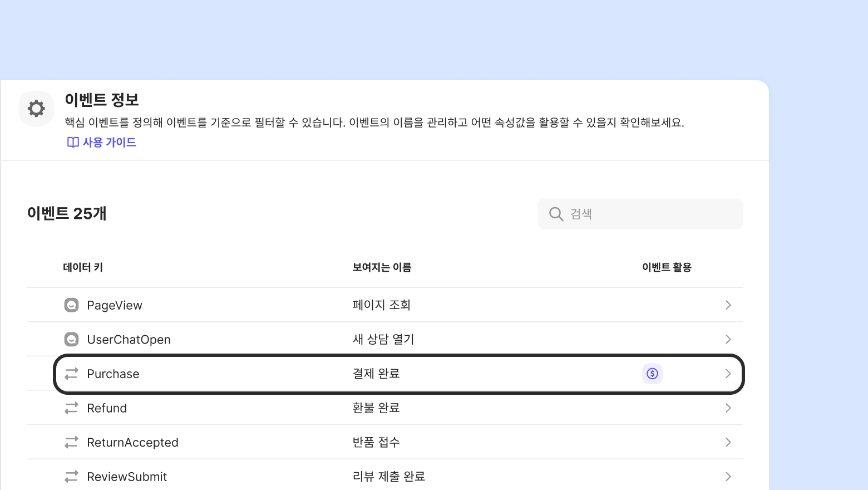The image size is (868, 490).
Task: Expand the Refund row chevron
Action: pyautogui.click(x=728, y=408)
